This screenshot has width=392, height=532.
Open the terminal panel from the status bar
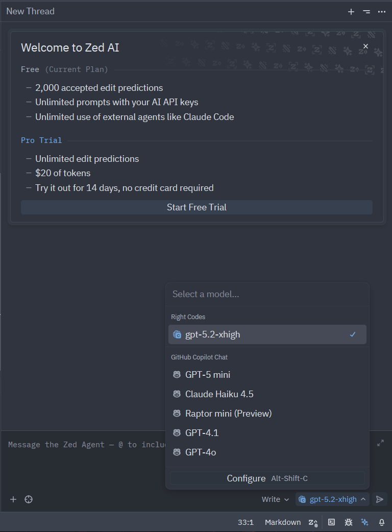click(x=331, y=522)
